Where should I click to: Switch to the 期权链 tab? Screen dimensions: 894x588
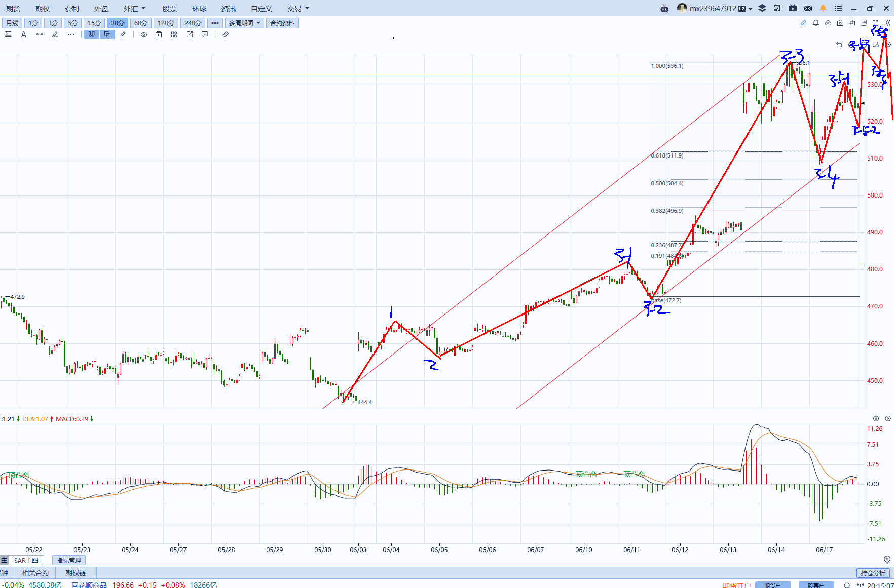(x=76, y=573)
